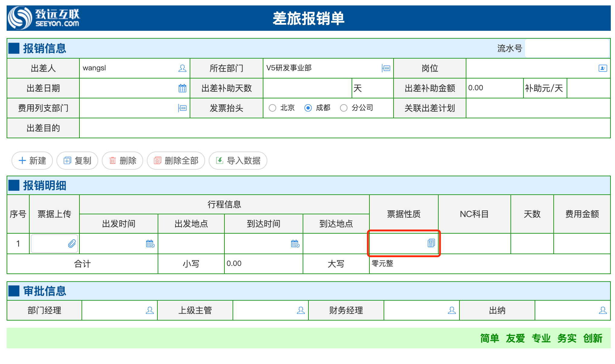Click the 审批信息 section header
The height and width of the screenshot is (364, 615).
(45, 291)
